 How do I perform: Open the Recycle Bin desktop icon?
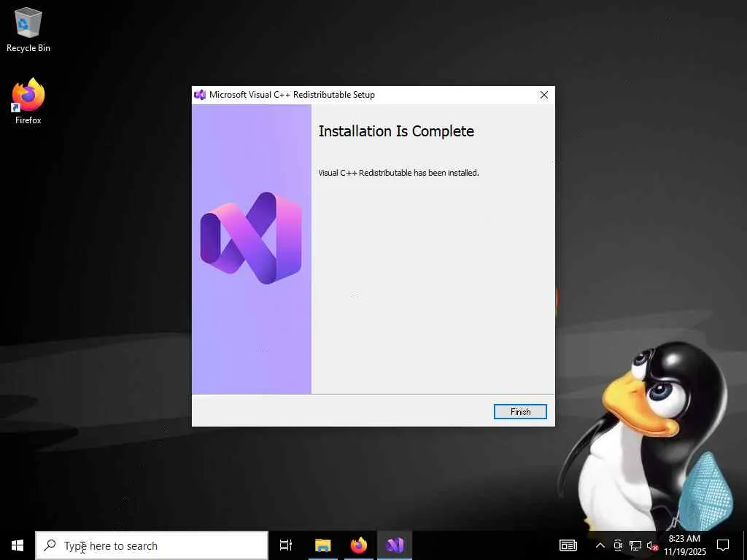point(28,30)
